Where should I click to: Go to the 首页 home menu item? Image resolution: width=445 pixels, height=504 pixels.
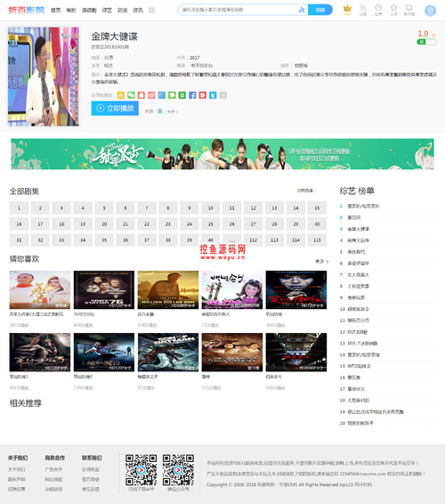[x=56, y=11]
